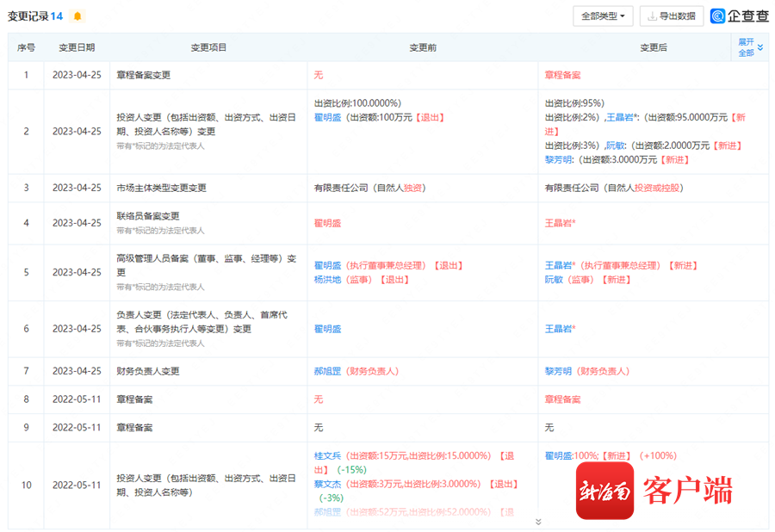The width and height of the screenshot is (775, 532).
Task: Click the bell alert icon beside 变更记录
Action: (77, 16)
